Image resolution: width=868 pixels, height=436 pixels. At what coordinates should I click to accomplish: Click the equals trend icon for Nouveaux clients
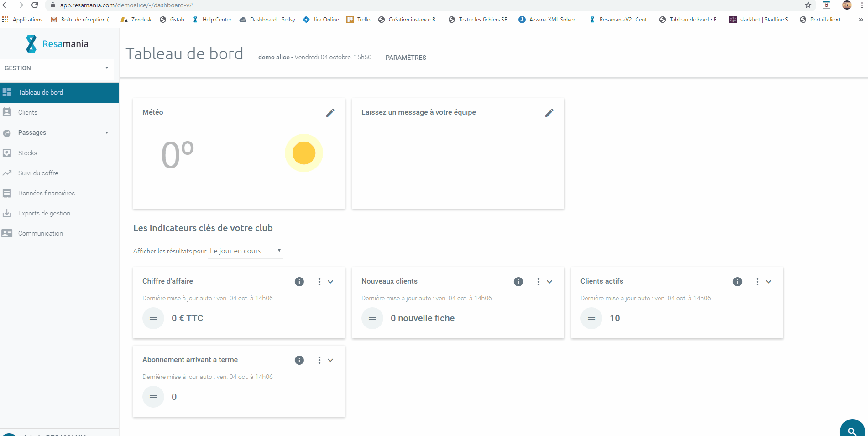(x=372, y=318)
